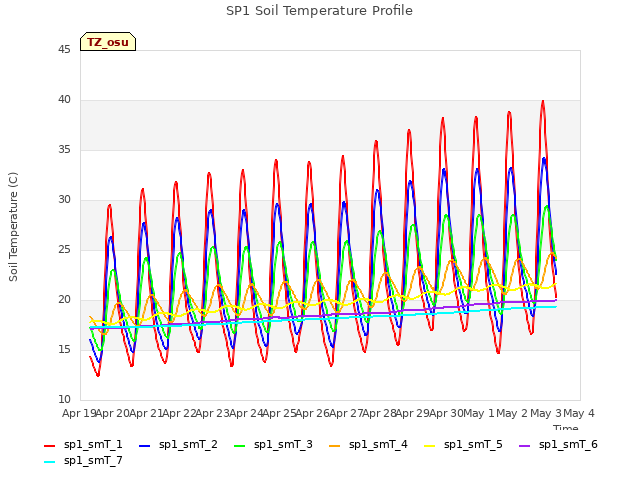Click the 20 y-axis tick label
The width and height of the screenshot is (640, 480).
64,300
